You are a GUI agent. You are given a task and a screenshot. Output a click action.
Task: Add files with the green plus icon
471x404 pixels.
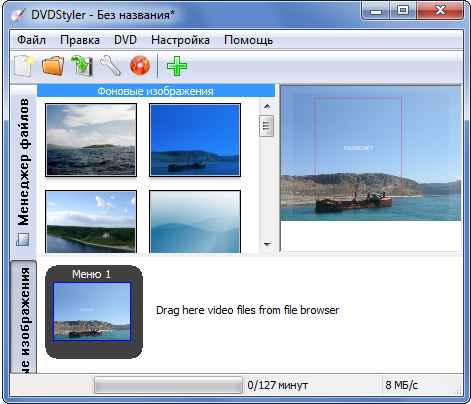pyautogui.click(x=177, y=66)
